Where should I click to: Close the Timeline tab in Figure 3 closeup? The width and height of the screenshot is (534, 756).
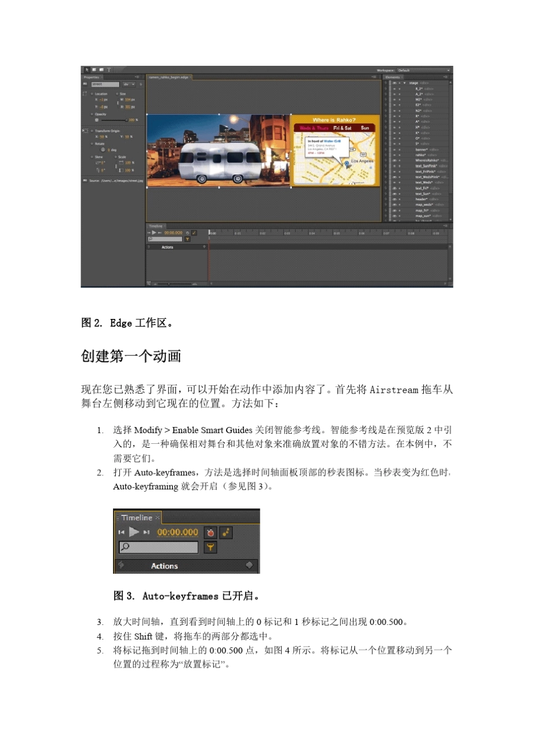158,517
